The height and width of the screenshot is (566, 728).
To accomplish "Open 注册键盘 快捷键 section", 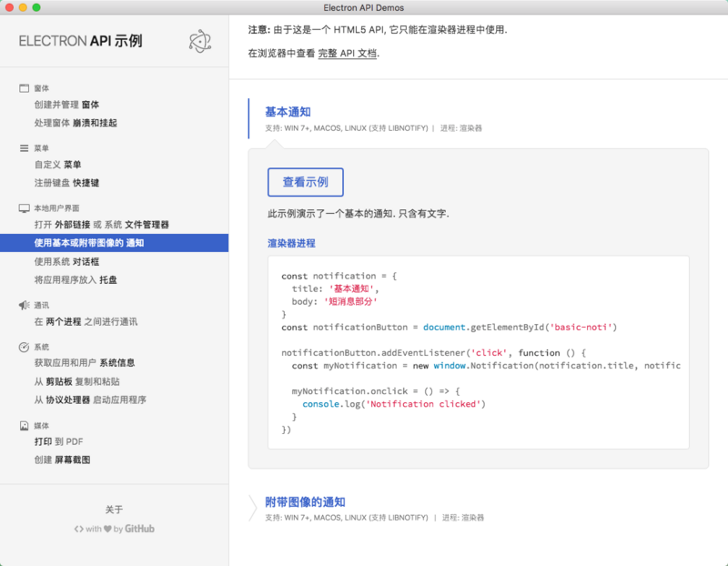I will (x=66, y=183).
